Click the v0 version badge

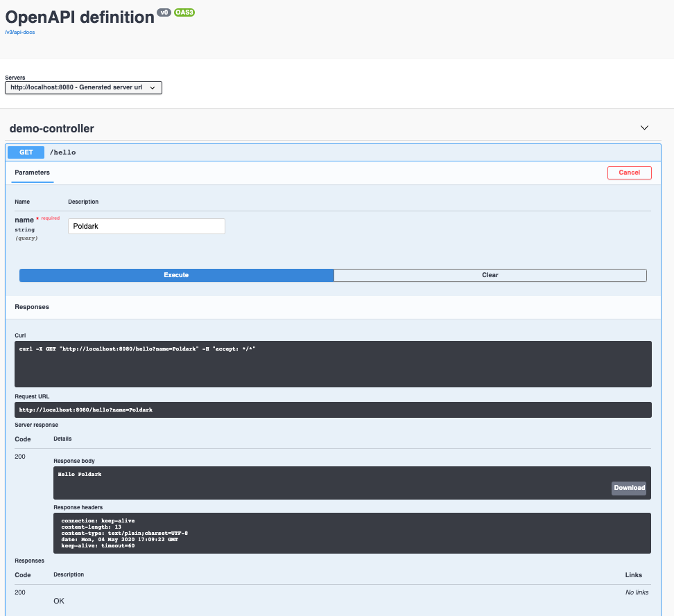pyautogui.click(x=163, y=12)
